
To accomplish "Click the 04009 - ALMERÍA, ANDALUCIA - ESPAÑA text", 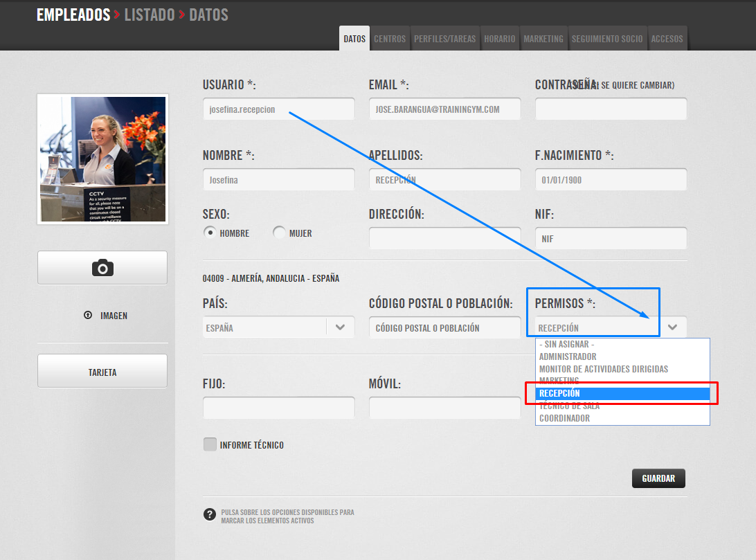I will [x=271, y=278].
